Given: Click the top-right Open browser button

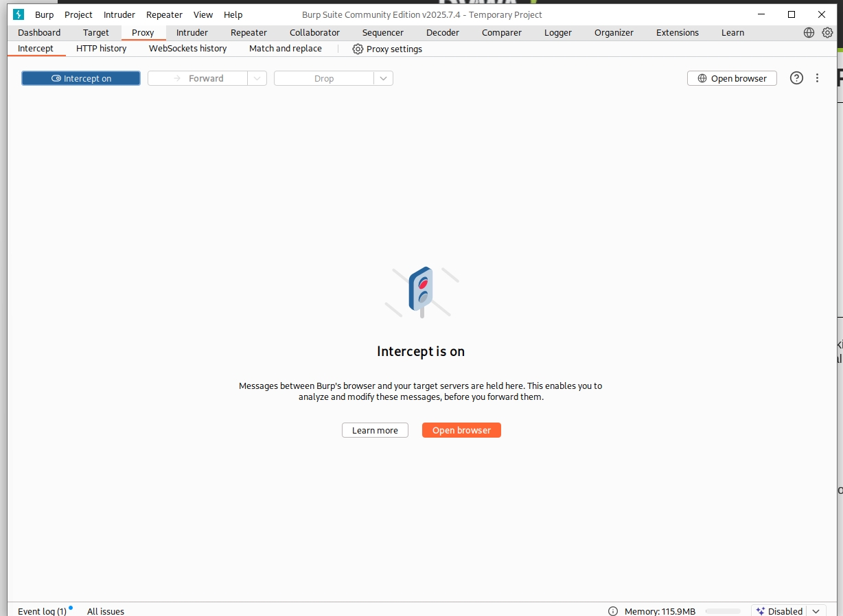Looking at the screenshot, I should [x=732, y=78].
